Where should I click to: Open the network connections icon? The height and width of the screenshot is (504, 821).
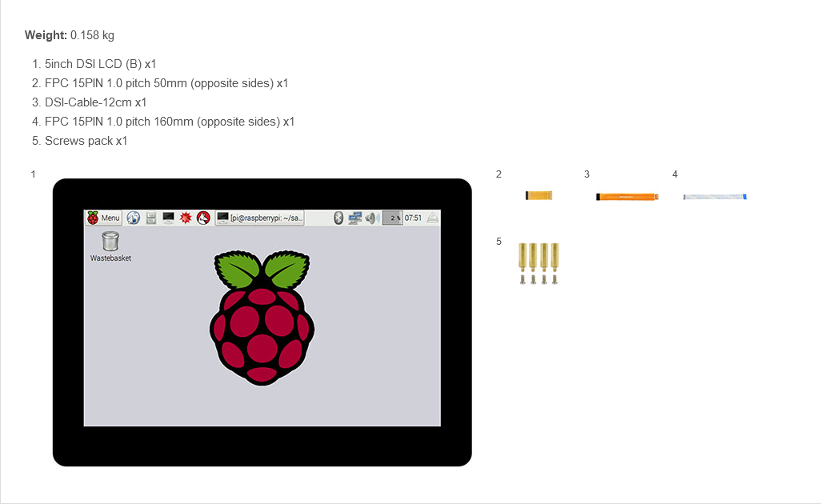355,218
